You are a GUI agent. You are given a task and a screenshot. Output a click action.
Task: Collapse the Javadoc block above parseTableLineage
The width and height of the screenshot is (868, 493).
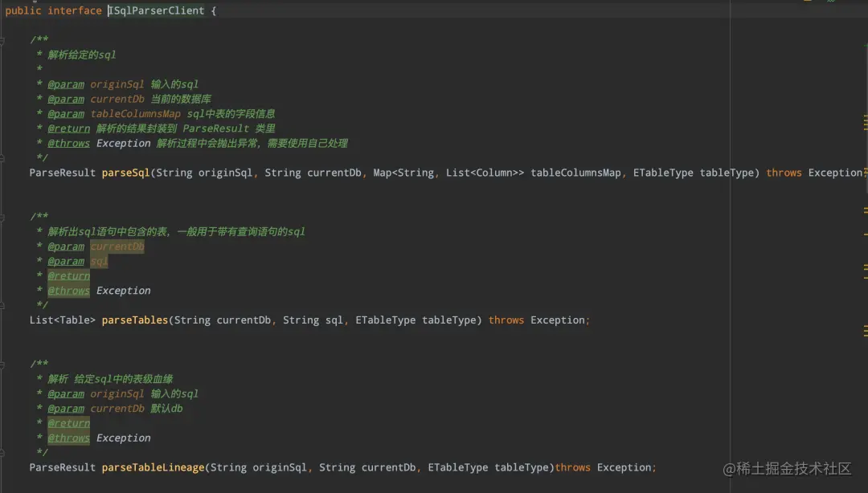click(3, 364)
